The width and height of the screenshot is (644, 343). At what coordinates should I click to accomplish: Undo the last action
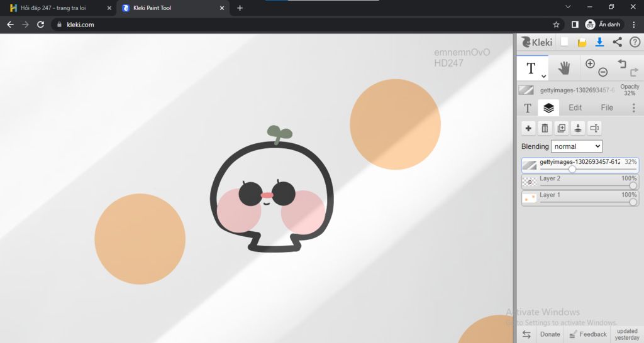[622, 63]
